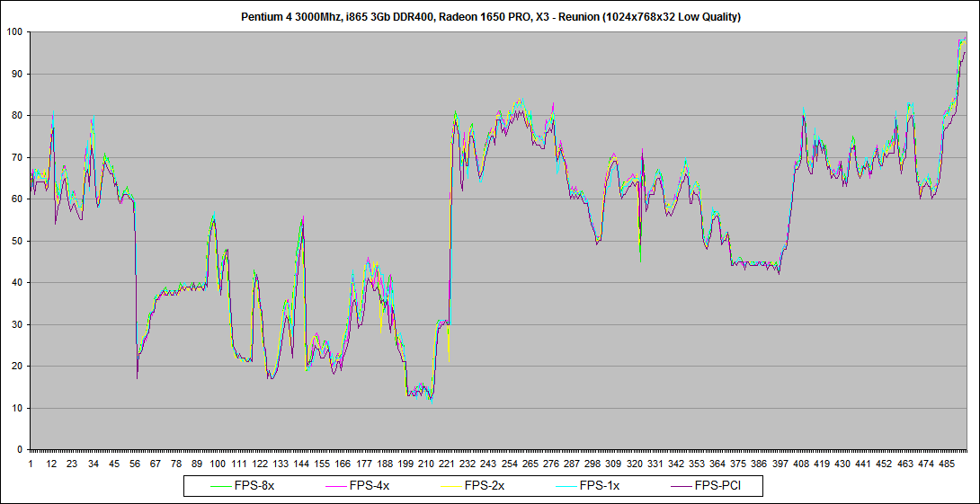Click the x-axis label 309

tap(614, 464)
